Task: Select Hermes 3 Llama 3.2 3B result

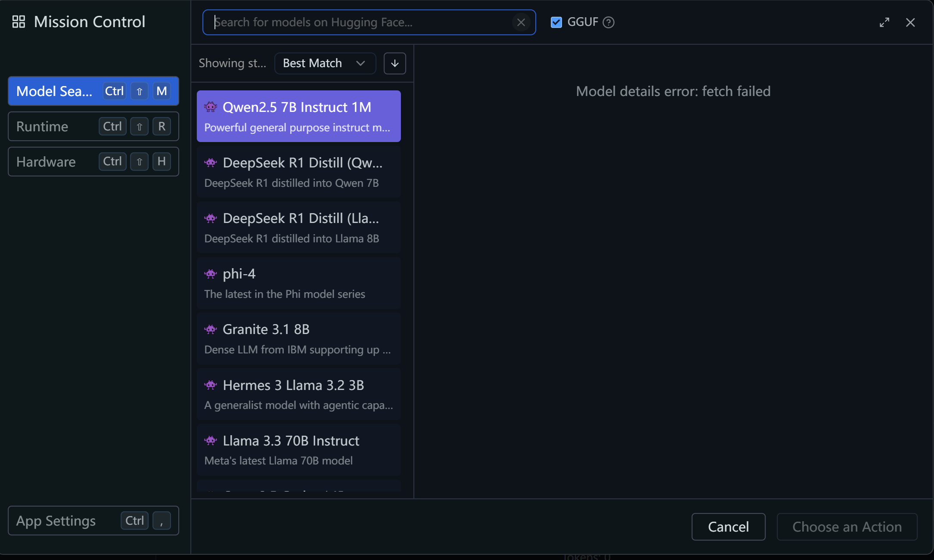Action: (298, 394)
